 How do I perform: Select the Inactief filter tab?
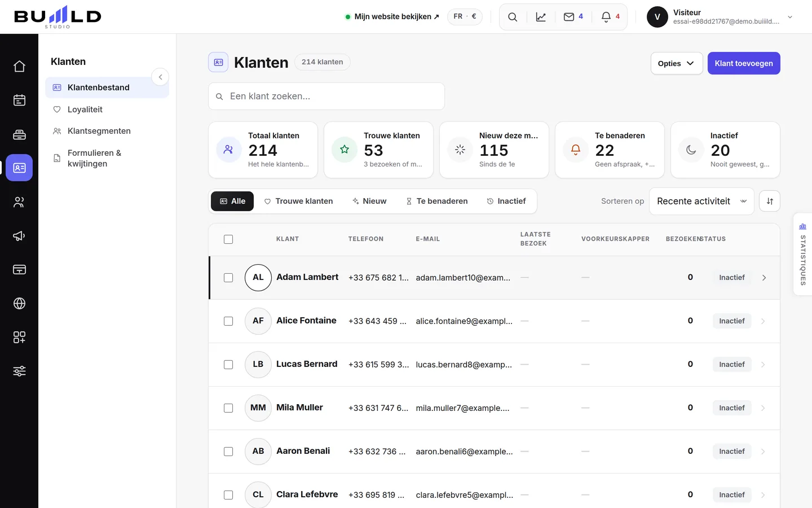506,201
